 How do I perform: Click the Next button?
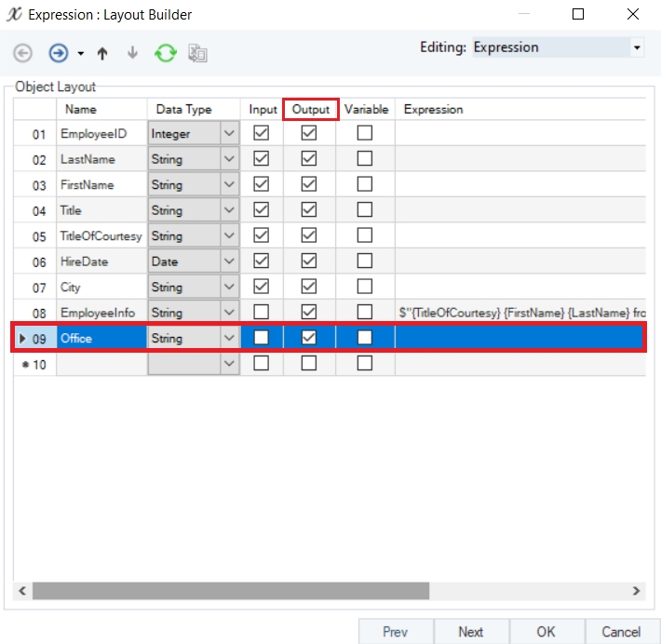[x=471, y=631]
